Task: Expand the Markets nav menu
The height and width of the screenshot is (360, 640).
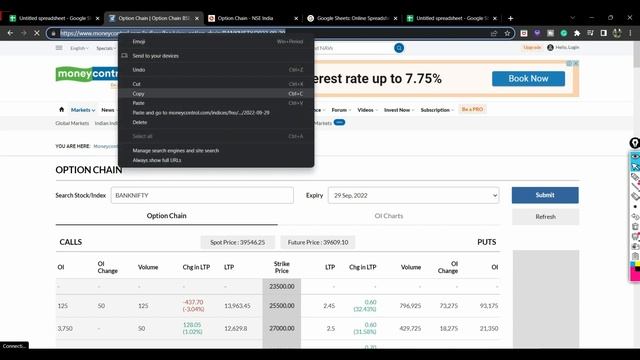Action: (83, 110)
